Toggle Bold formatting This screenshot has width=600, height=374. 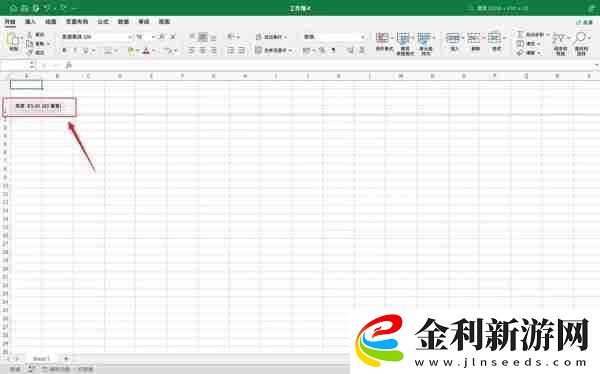[x=65, y=51]
